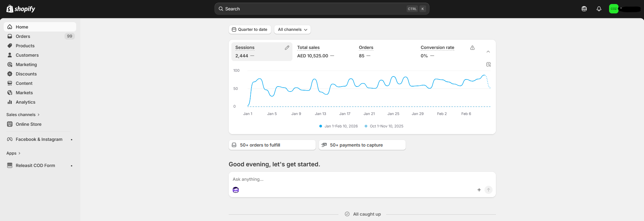The width and height of the screenshot is (644, 221).
Task: Toggle the Jan 1–Feb 10, 2026 legend series
Action: (338, 126)
